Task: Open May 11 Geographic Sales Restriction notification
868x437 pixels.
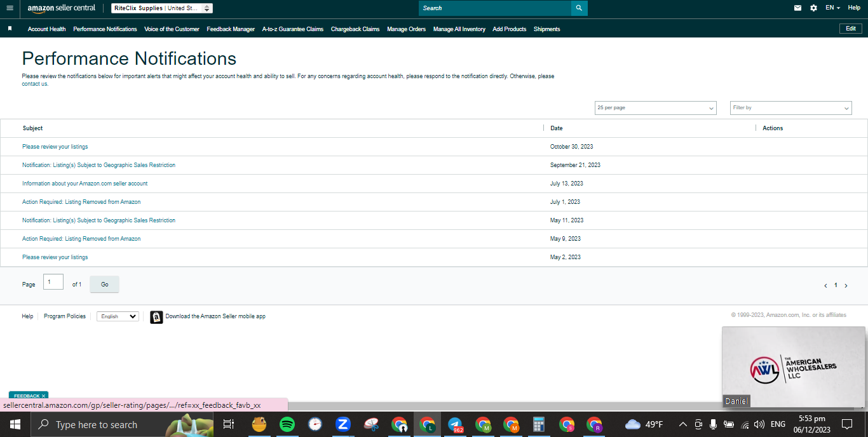Action: coord(98,220)
